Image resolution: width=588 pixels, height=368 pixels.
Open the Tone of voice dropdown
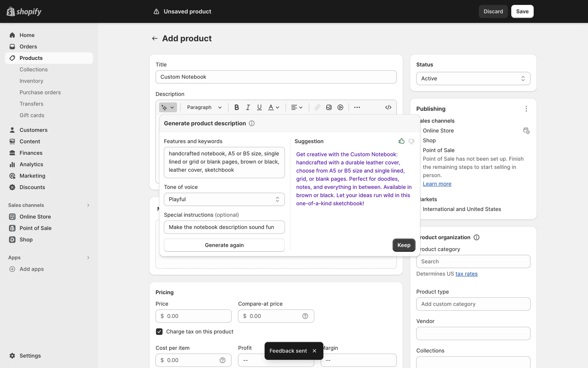tap(224, 199)
